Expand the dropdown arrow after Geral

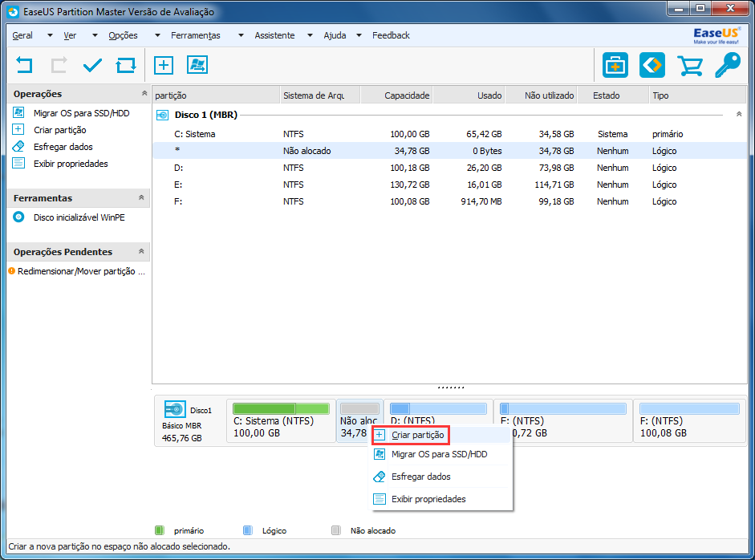[x=50, y=35]
